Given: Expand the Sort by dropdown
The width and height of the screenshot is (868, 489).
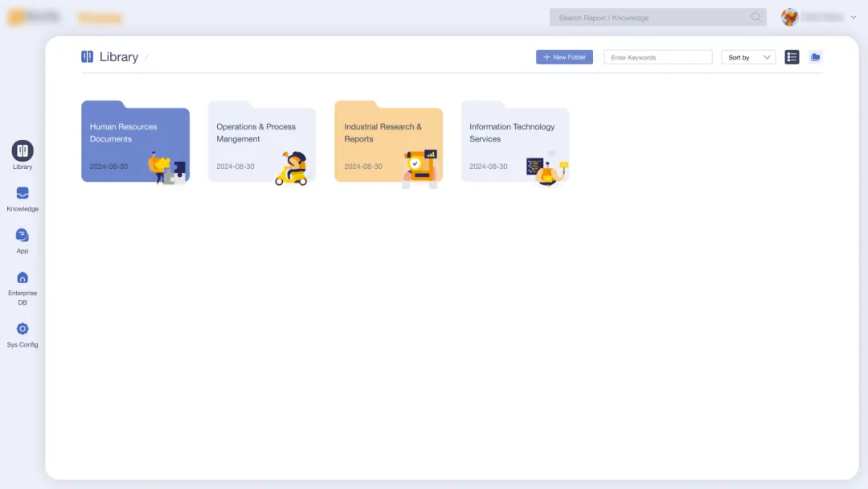Looking at the screenshot, I should (x=748, y=57).
